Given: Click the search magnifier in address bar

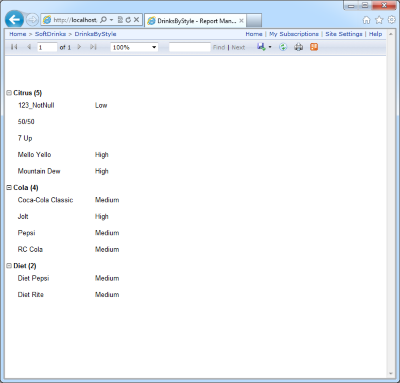Looking at the screenshot, I should (x=103, y=20).
